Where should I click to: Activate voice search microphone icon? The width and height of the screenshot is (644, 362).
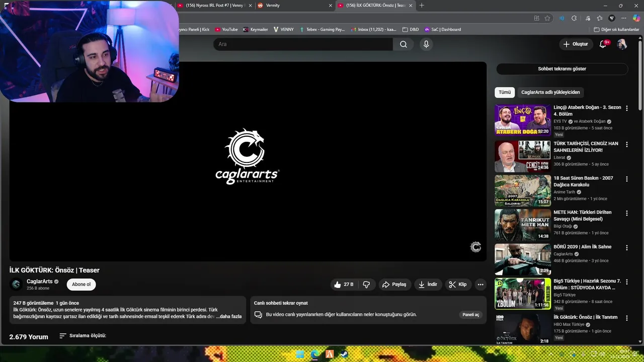426,44
